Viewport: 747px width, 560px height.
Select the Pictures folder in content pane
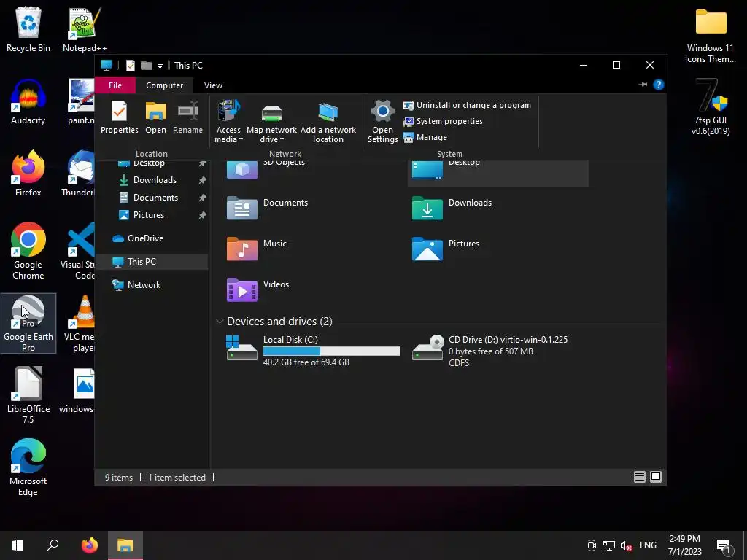pos(446,249)
